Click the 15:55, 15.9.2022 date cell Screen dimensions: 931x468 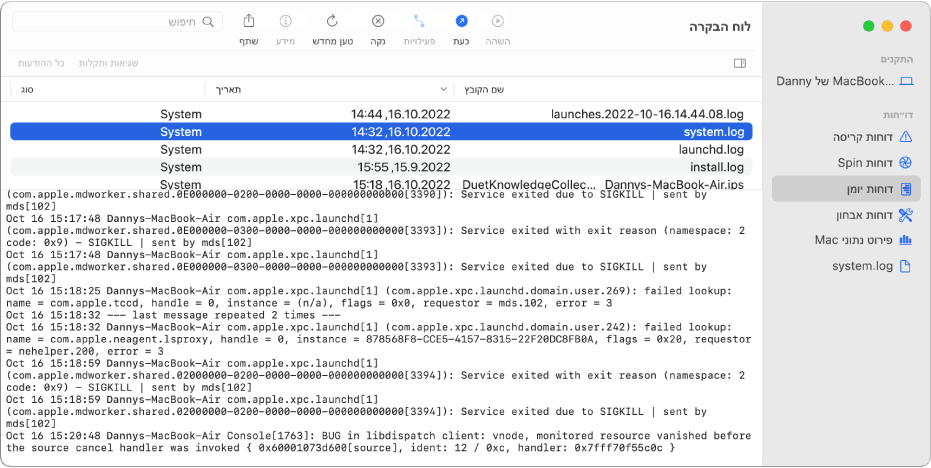(404, 167)
